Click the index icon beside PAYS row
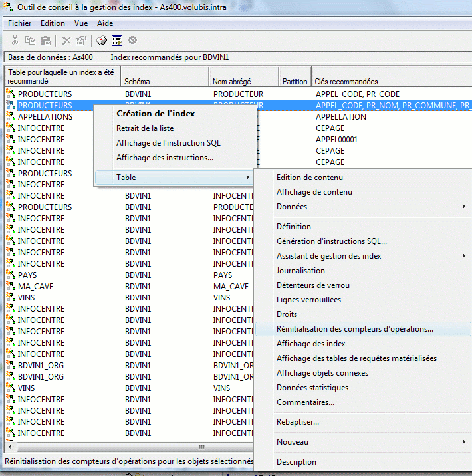This screenshot has height=476, width=472. click(x=11, y=275)
